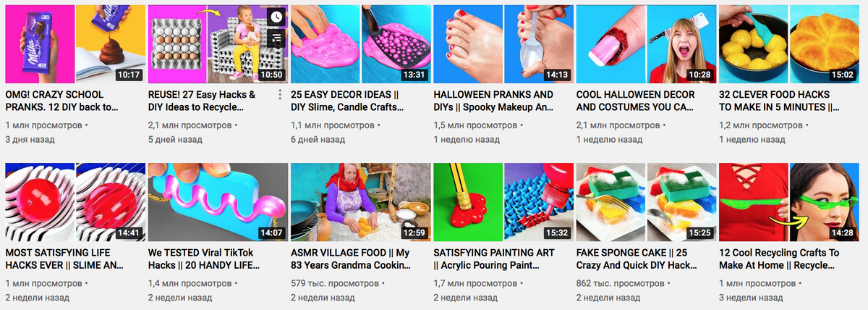868x310 pixels.
Task: Play the ASMR VILLAGE FOOD grandma thumbnail
Action: tap(360, 202)
